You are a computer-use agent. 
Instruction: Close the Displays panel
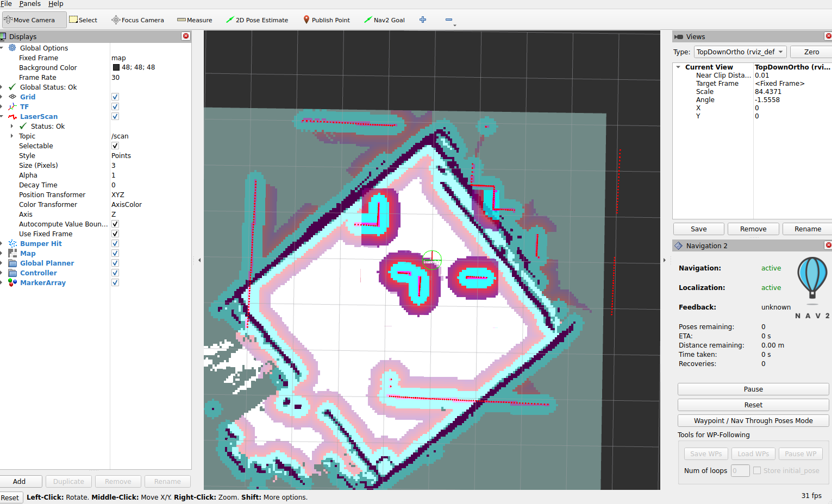click(186, 36)
